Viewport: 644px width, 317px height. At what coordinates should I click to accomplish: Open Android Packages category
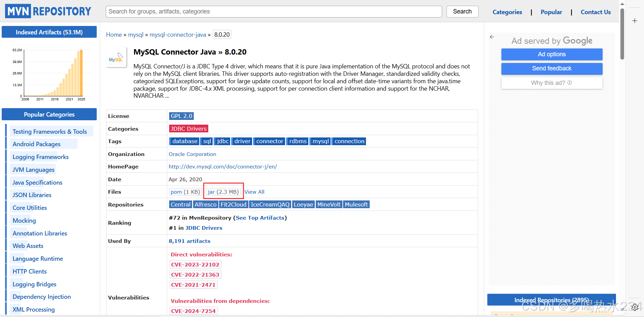[36, 144]
